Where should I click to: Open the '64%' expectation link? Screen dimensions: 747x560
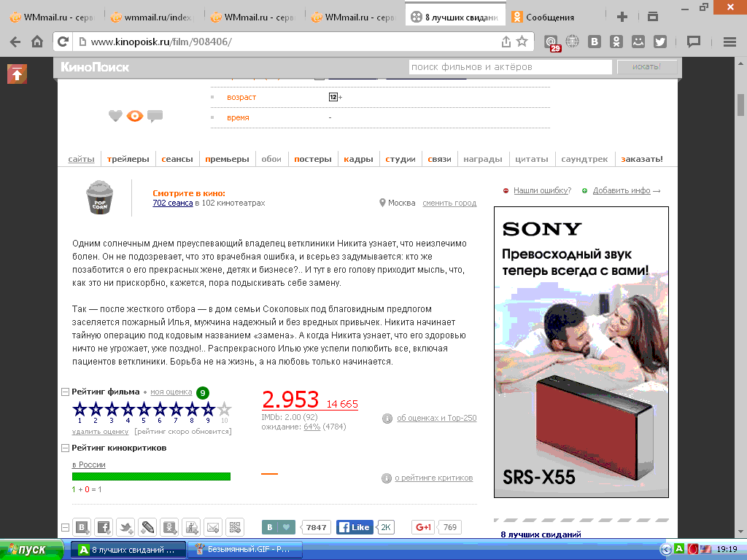pos(311,427)
